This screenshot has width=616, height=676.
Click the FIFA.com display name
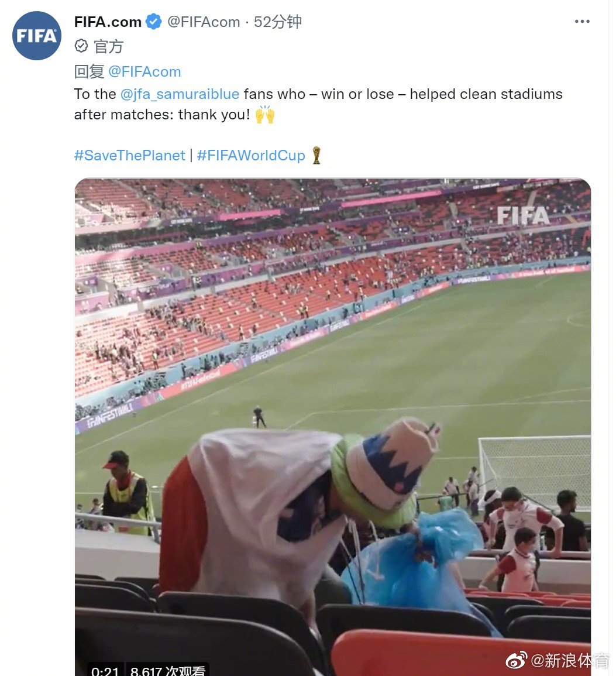[108, 22]
